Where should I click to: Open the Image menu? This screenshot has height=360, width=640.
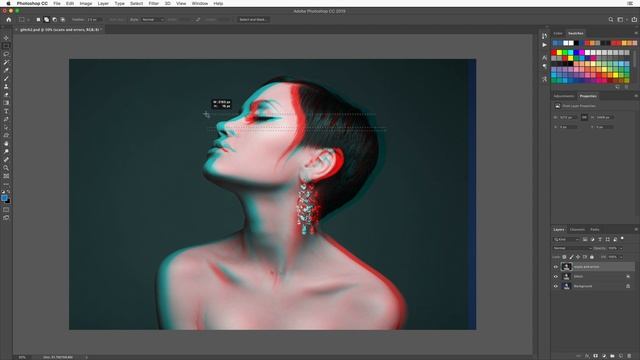click(86, 3)
